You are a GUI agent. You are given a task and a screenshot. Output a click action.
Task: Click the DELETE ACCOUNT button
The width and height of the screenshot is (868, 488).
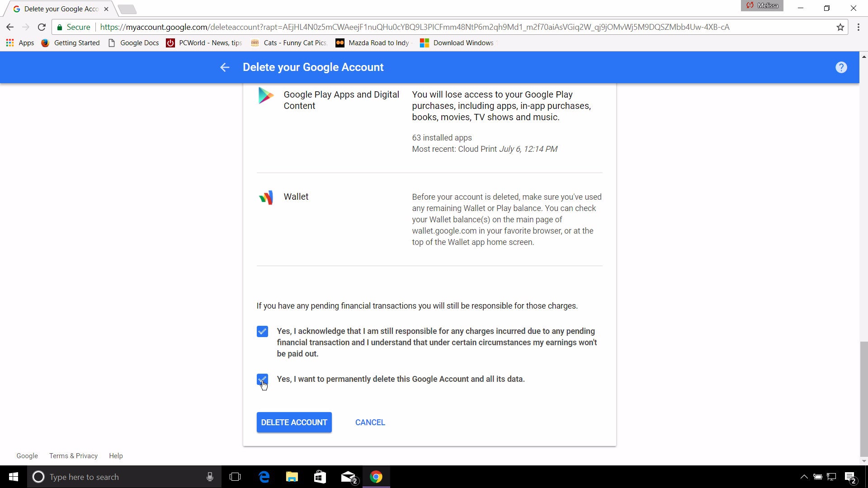pos(294,422)
